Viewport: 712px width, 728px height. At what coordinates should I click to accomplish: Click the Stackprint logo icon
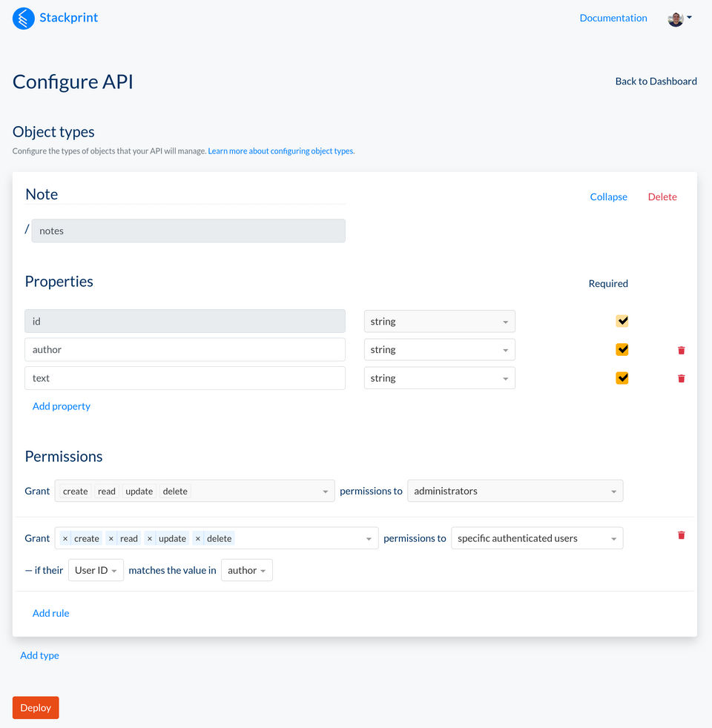click(23, 19)
